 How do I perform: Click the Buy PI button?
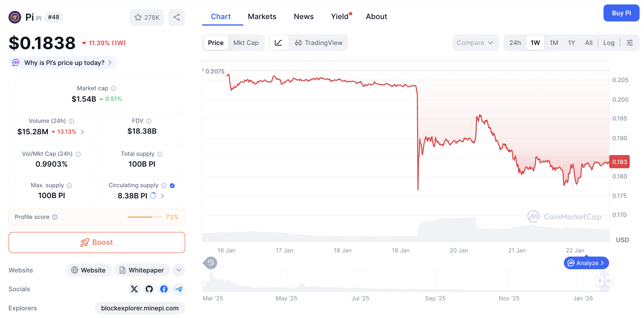point(621,13)
